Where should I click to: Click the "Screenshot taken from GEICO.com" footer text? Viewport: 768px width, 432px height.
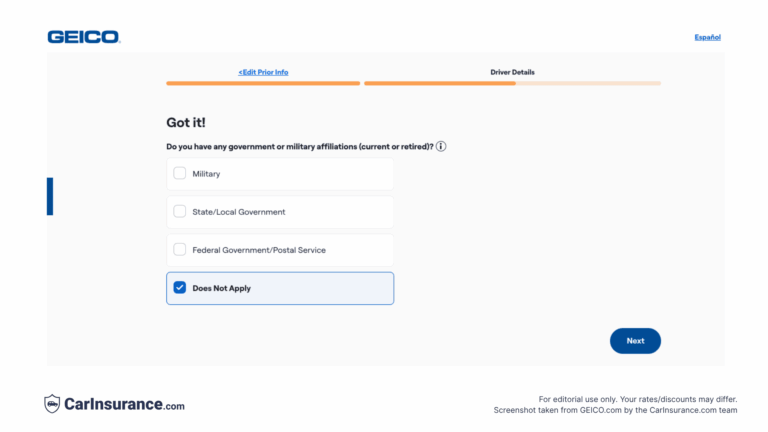click(615, 410)
